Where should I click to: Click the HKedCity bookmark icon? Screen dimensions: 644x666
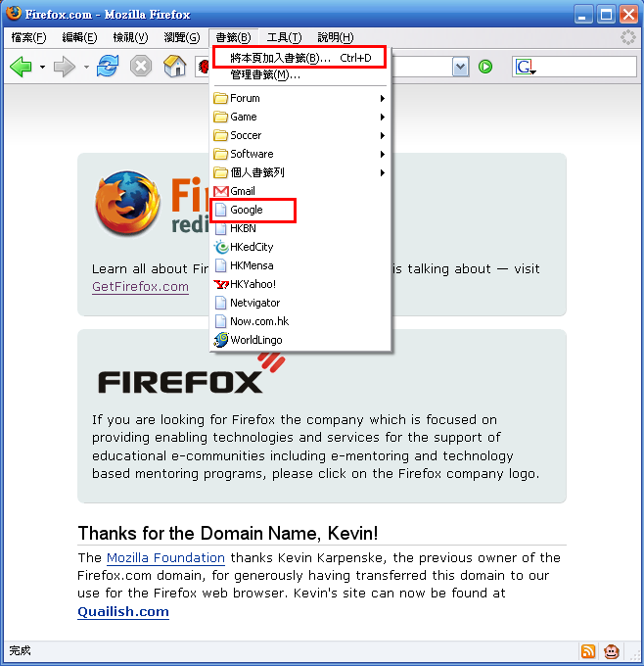click(221, 247)
